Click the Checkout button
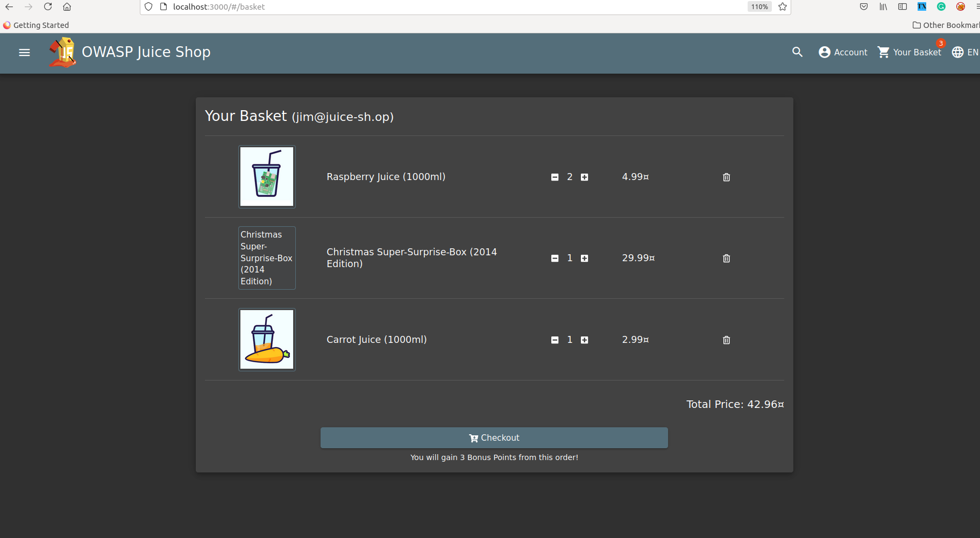980x538 pixels. [x=494, y=438]
